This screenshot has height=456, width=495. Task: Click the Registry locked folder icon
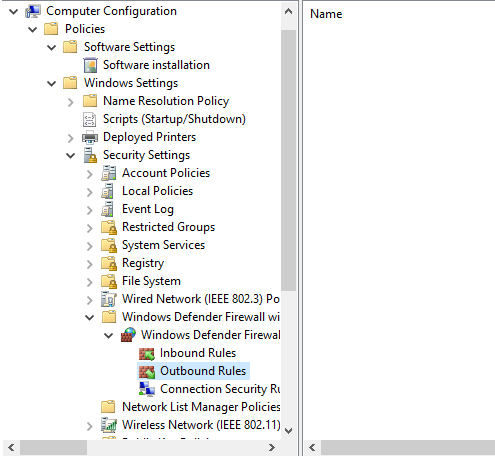(x=109, y=263)
